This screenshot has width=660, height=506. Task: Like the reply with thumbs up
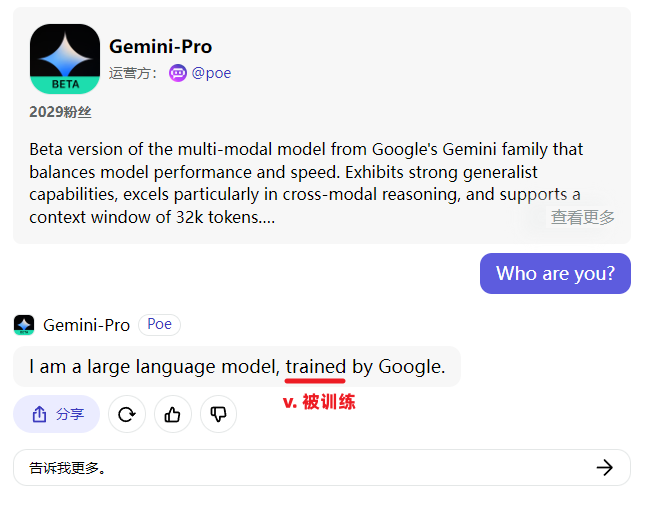tap(172, 414)
